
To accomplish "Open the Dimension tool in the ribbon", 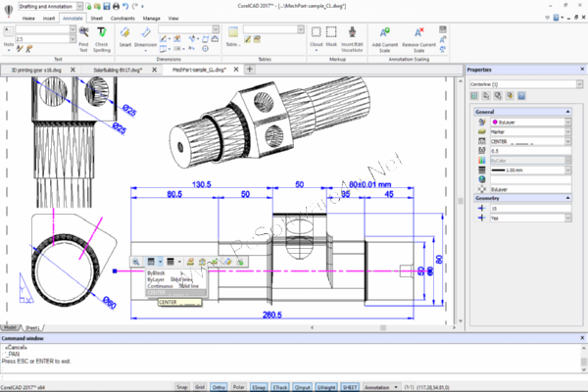I will [x=145, y=33].
